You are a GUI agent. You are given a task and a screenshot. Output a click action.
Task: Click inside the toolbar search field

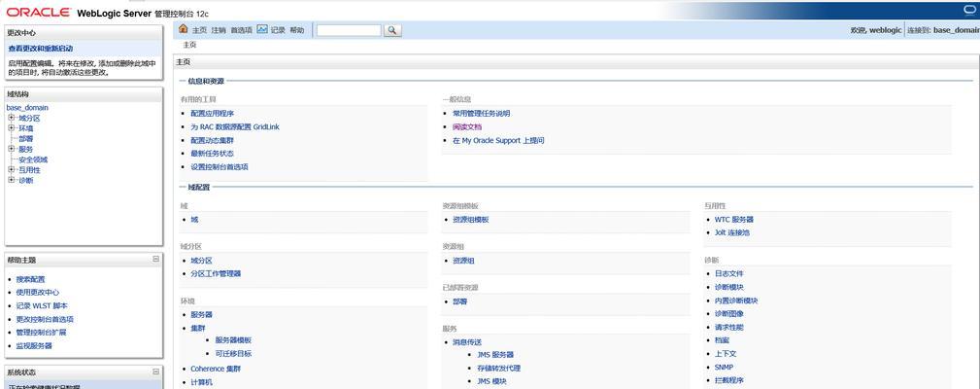pos(349,30)
